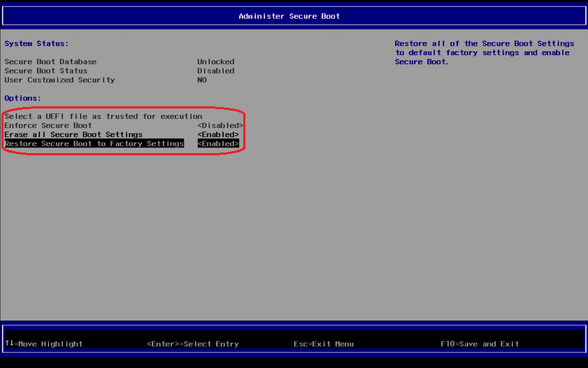
Task: Click the Secure Boot Database status label
Action: pyautogui.click(x=50, y=62)
